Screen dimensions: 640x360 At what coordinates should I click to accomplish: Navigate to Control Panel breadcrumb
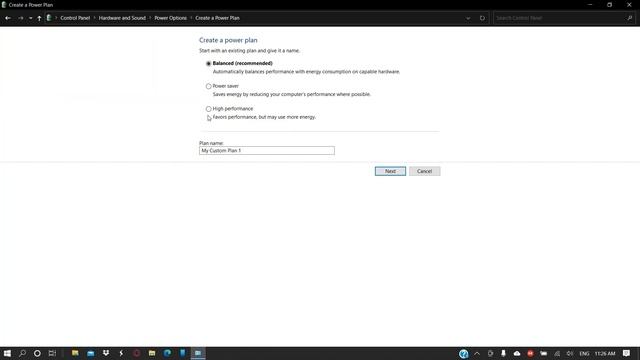click(75, 18)
